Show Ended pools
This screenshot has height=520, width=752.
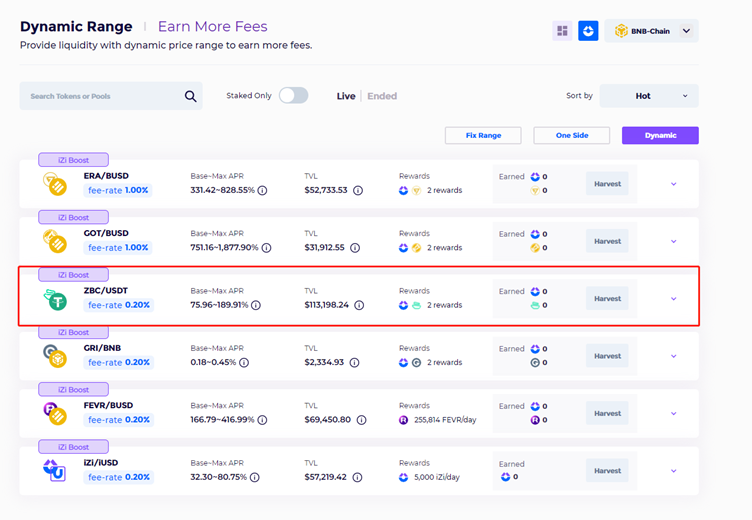click(x=382, y=96)
